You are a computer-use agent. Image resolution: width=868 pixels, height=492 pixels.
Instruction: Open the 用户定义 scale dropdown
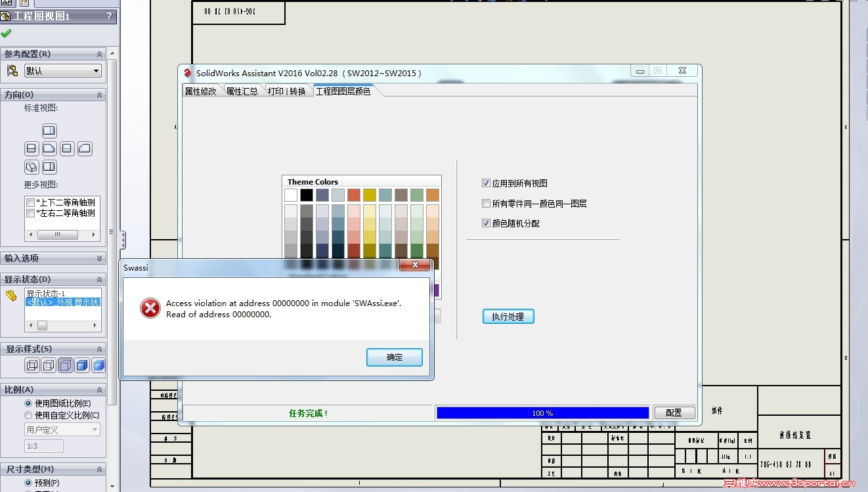tap(62, 430)
